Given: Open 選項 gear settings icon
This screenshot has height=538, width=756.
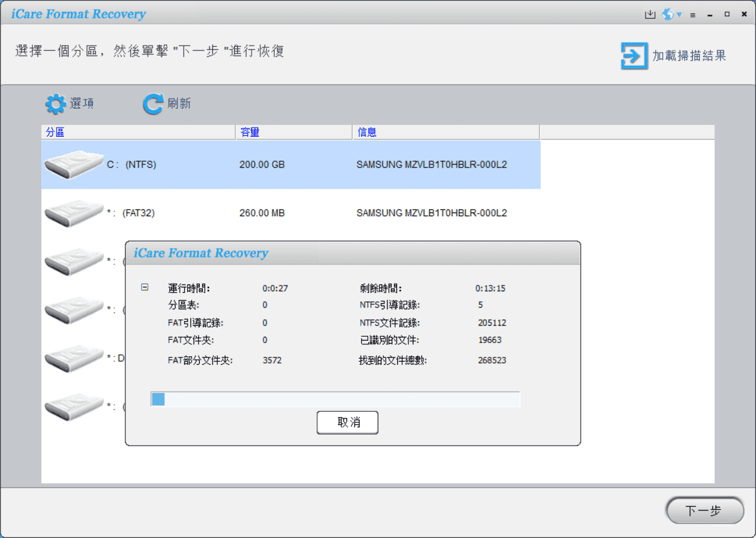Looking at the screenshot, I should click(56, 104).
